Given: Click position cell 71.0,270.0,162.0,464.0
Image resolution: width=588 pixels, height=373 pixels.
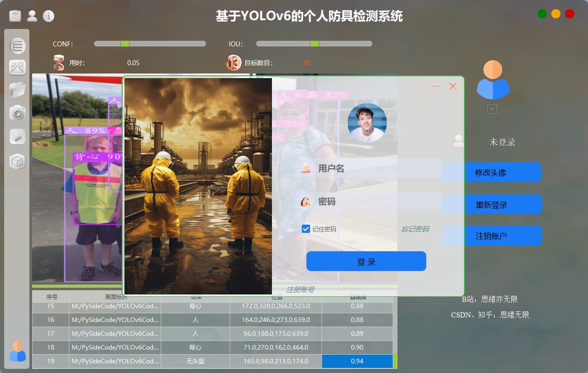Looking at the screenshot, I should coord(276,347).
